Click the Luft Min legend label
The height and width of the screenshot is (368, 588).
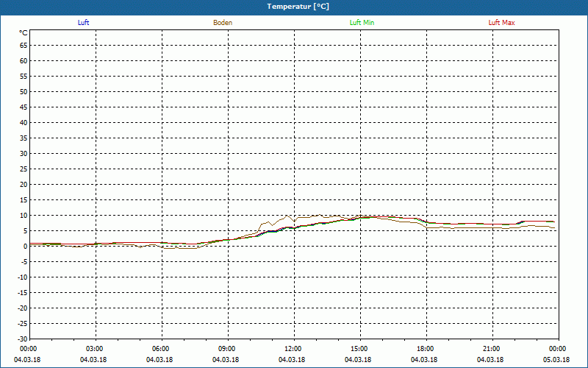tap(362, 23)
